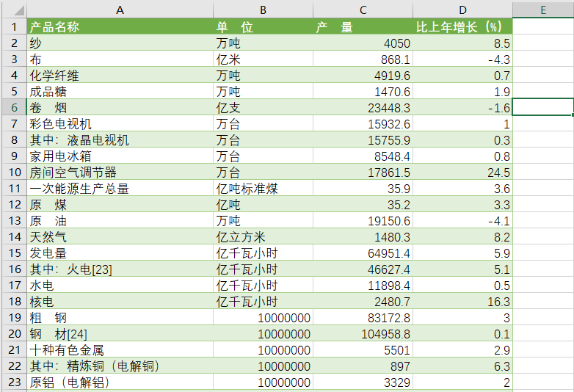Click the header cell 产品名称
This screenshot has height=392, width=574.
(x=120, y=26)
